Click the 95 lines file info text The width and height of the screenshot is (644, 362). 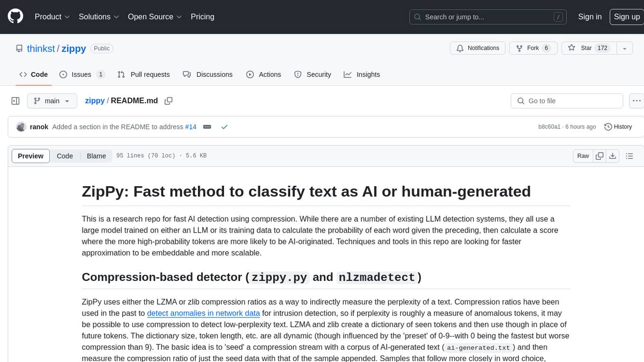click(x=161, y=156)
